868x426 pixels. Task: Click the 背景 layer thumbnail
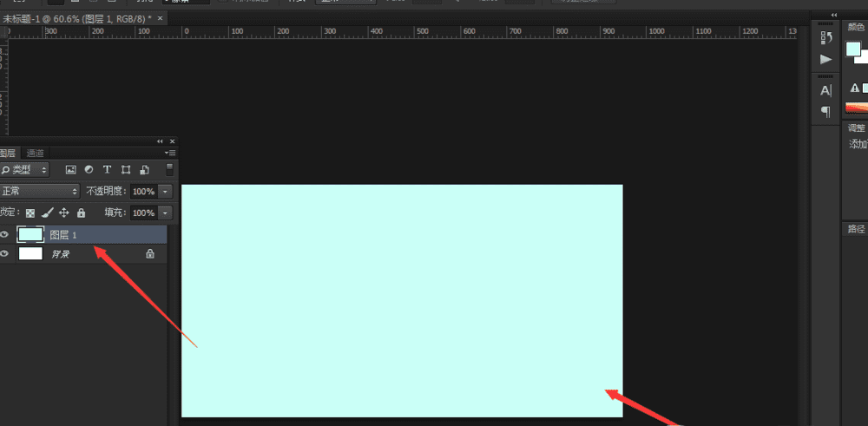click(30, 253)
